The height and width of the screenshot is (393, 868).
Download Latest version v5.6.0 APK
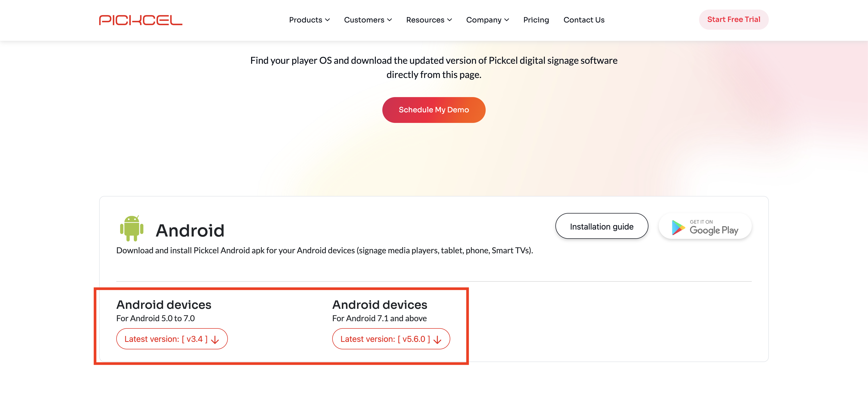coord(385,339)
